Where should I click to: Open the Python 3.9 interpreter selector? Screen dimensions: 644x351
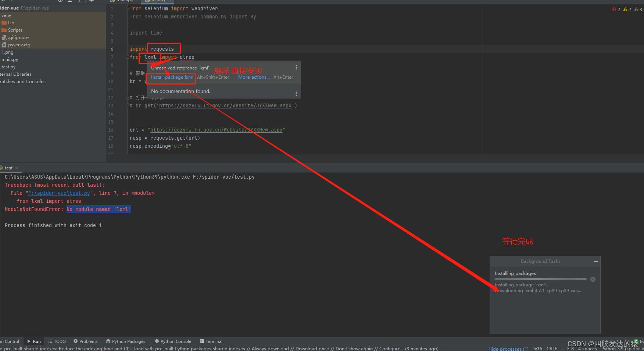(x=623, y=349)
